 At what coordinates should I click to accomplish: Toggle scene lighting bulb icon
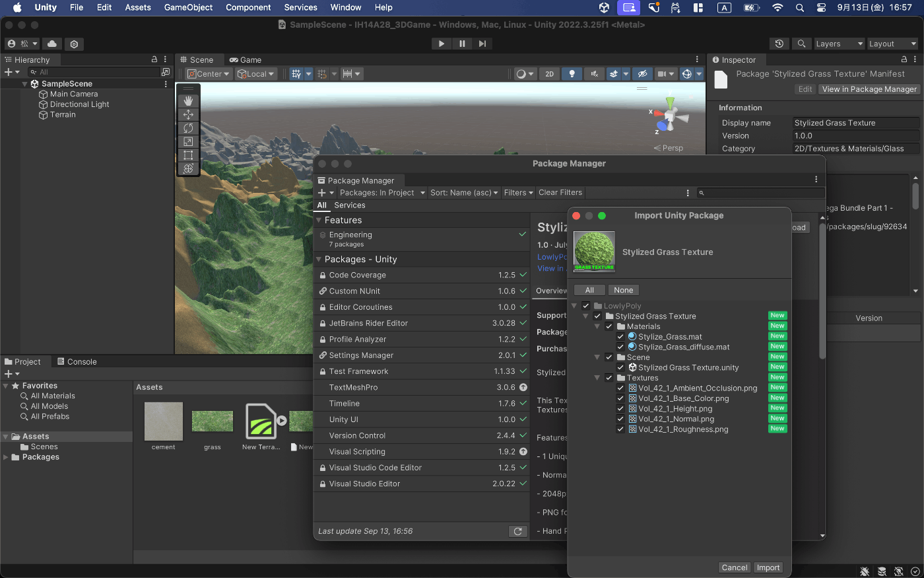point(572,74)
